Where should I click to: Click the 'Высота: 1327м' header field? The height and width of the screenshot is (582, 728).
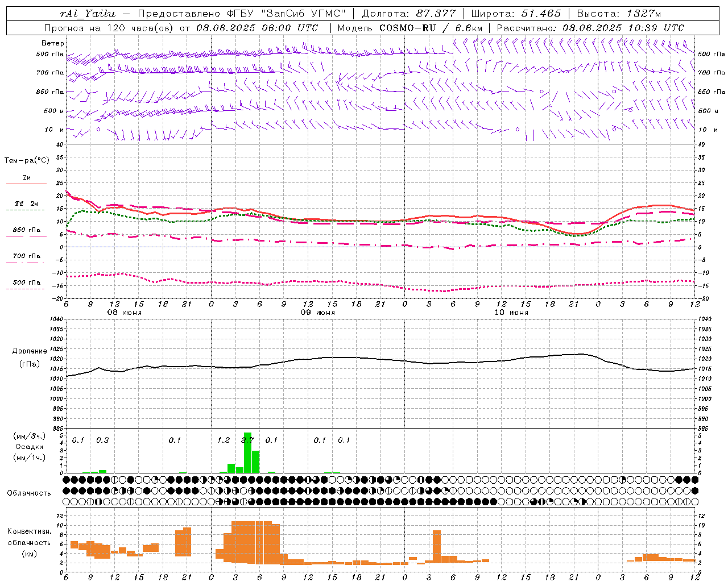pos(619,14)
